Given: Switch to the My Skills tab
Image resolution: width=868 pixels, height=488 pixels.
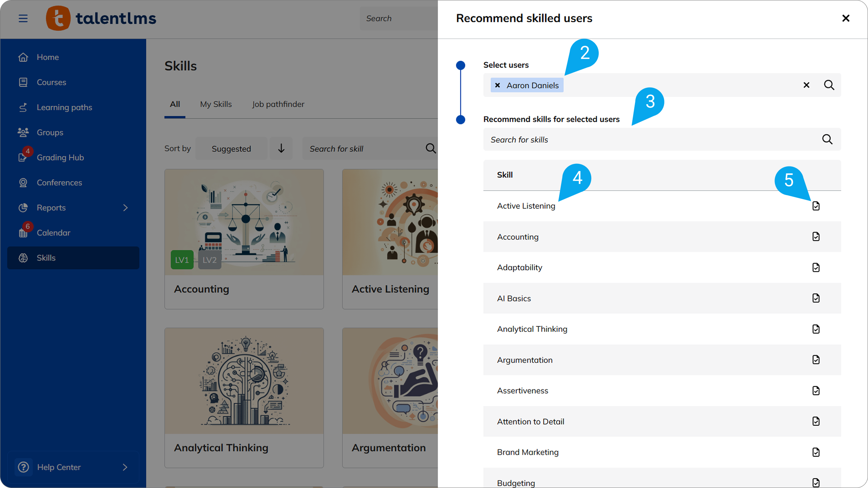Looking at the screenshot, I should (x=216, y=104).
